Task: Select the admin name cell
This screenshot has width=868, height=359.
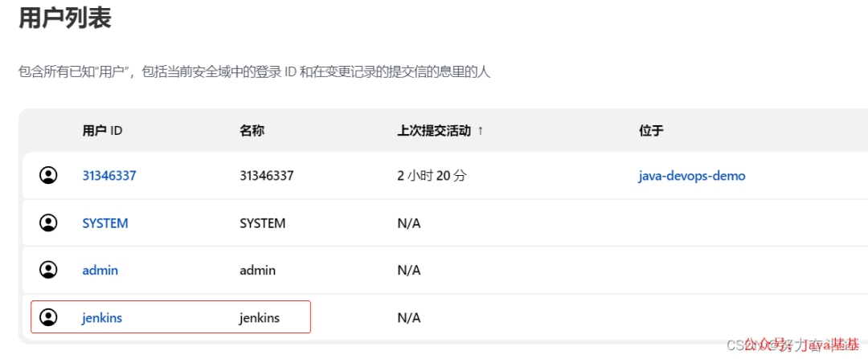Action: coord(257,271)
